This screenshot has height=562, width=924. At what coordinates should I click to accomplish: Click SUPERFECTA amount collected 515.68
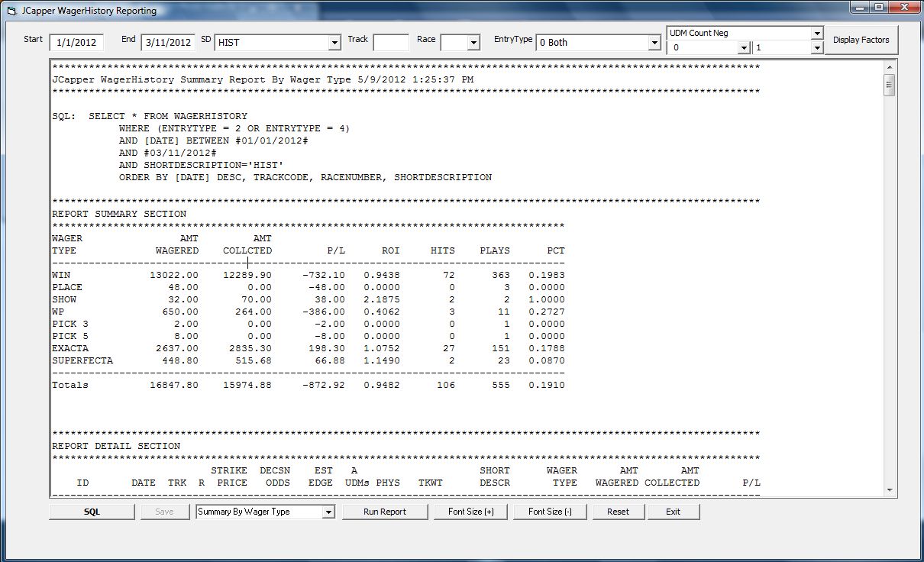point(254,360)
